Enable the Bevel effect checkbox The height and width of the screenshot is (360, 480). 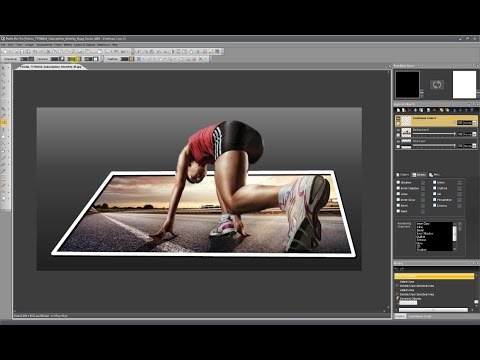click(x=398, y=205)
